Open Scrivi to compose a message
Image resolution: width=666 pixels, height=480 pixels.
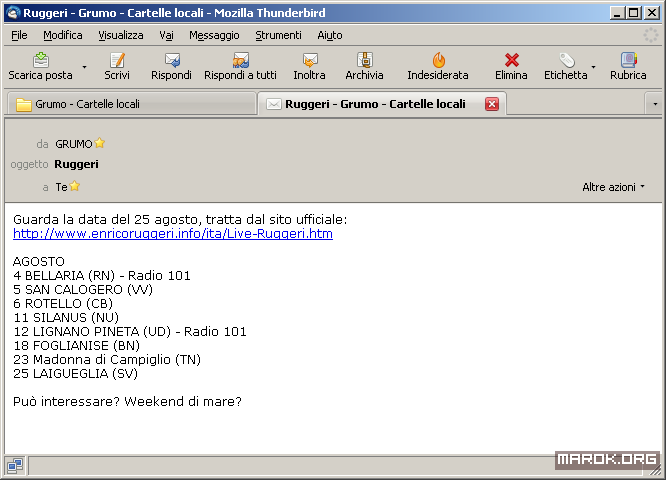tap(117, 60)
